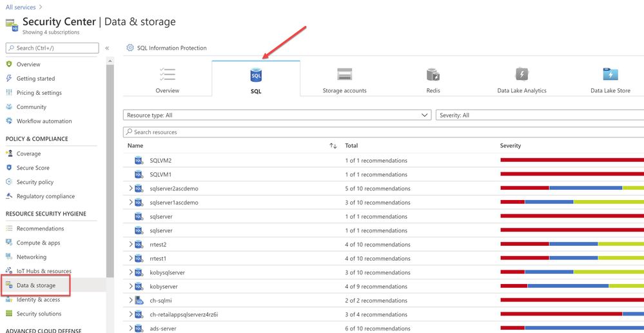Viewport: 644px width, 333px height.
Task: Expand the kobyserver row
Action: [x=131, y=286]
